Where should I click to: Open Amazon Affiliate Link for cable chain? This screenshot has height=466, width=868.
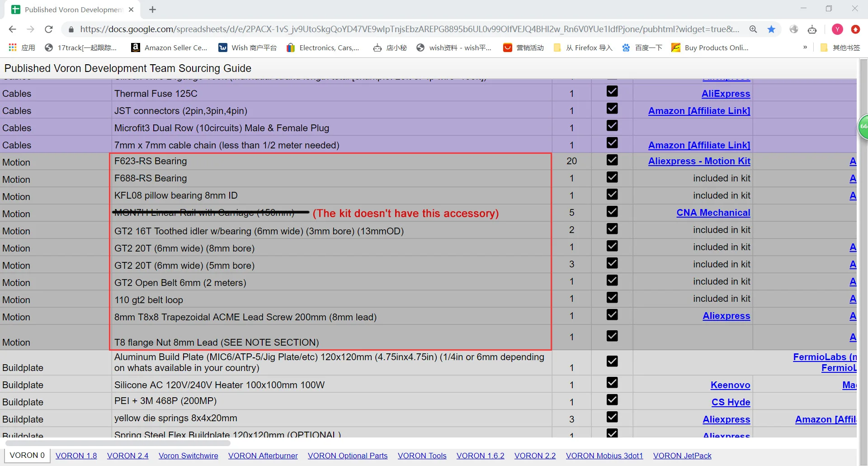(x=699, y=145)
